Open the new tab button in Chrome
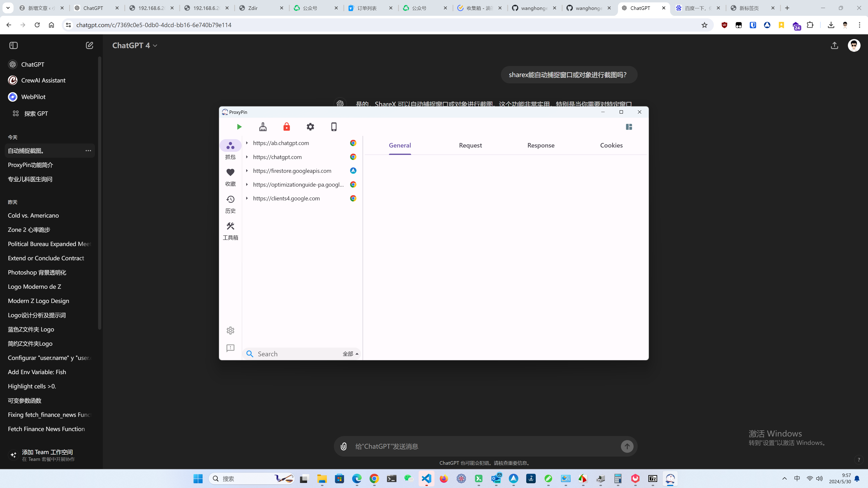 tap(787, 8)
